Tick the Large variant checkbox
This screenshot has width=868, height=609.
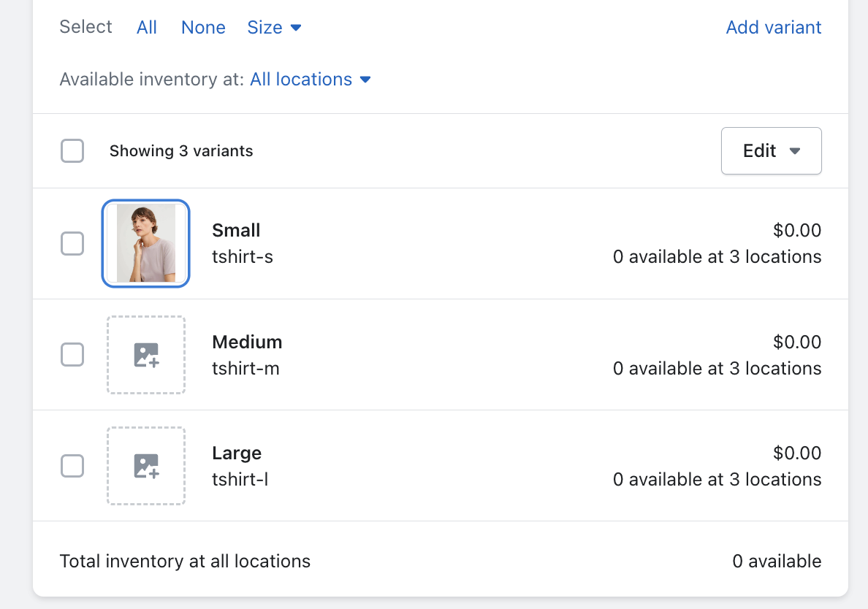pos(72,466)
